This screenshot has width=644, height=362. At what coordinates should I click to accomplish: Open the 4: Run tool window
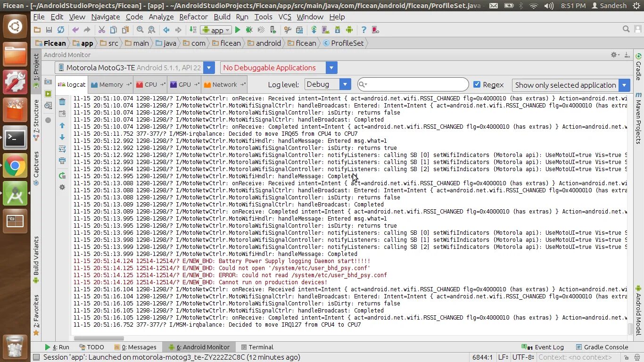[x=57, y=347]
